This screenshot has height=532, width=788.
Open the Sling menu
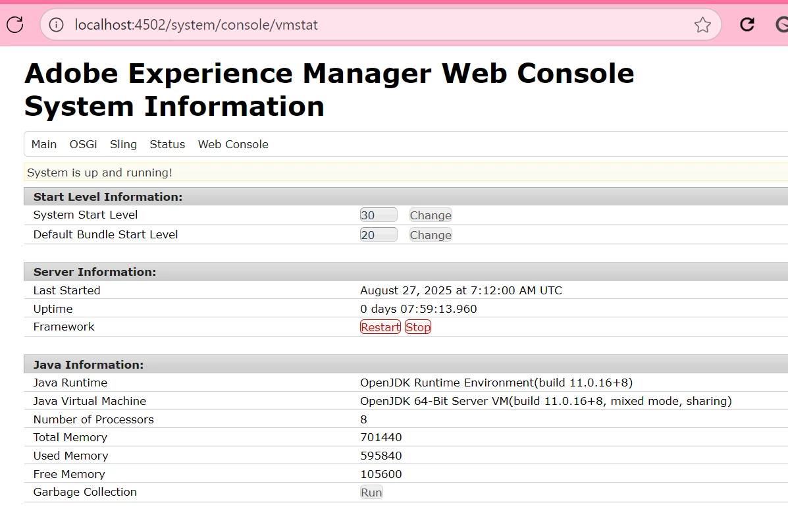pyautogui.click(x=123, y=144)
